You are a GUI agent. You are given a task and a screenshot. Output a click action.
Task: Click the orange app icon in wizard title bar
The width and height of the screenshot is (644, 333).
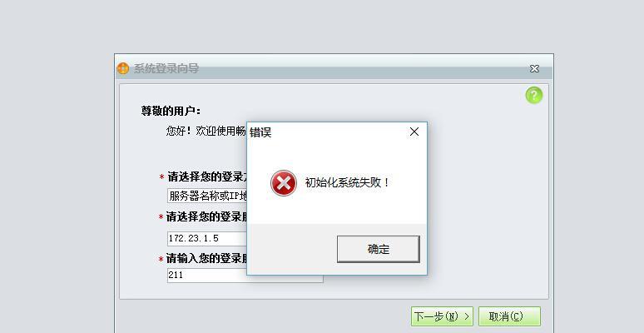click(123, 68)
